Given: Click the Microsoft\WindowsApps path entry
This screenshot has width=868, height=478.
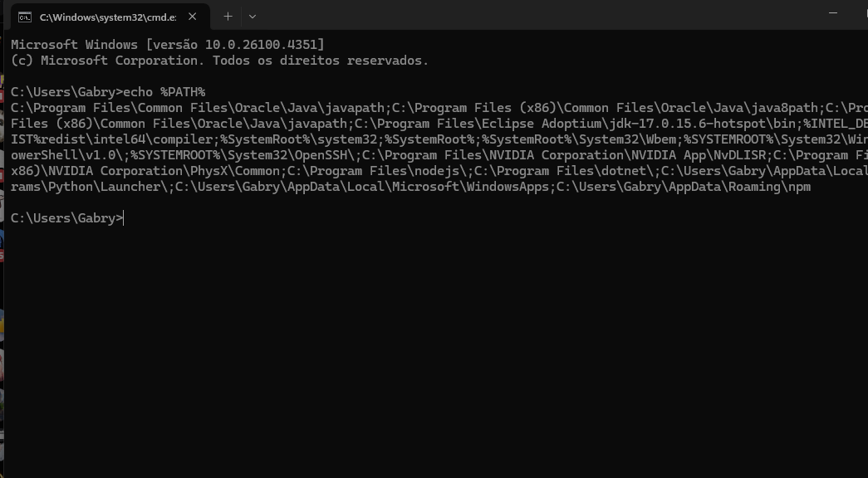Looking at the screenshot, I should [363, 187].
